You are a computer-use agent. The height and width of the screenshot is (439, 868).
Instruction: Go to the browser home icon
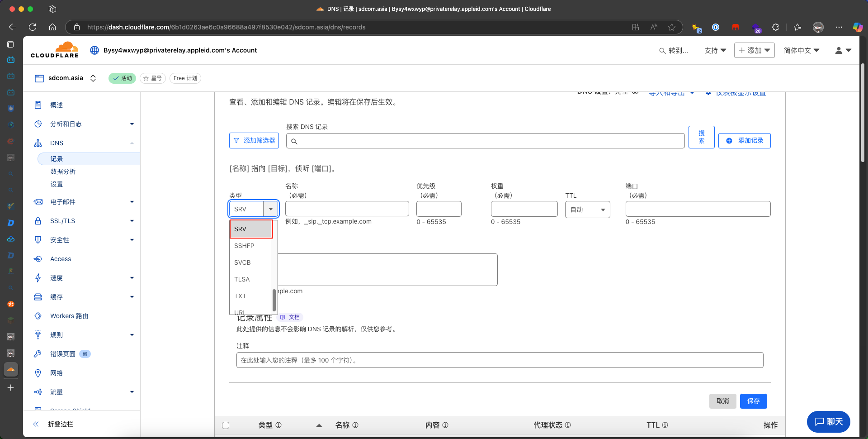[52, 27]
